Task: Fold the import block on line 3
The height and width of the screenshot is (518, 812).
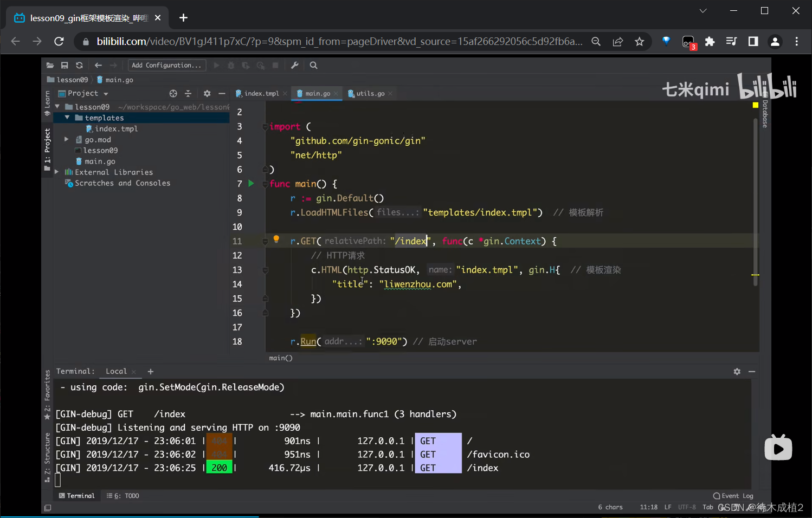Action: 265,127
